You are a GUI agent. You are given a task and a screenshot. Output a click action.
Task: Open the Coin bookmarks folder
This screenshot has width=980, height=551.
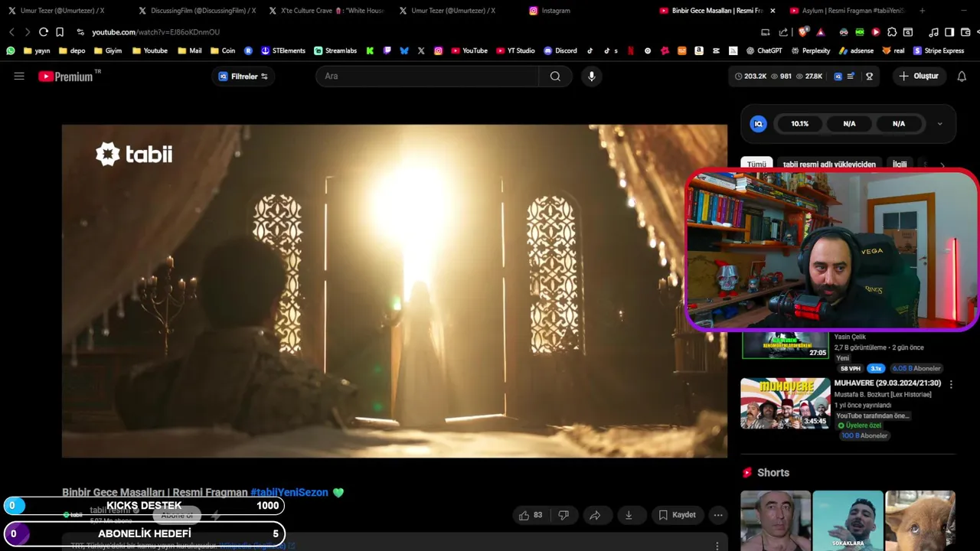[x=223, y=51]
